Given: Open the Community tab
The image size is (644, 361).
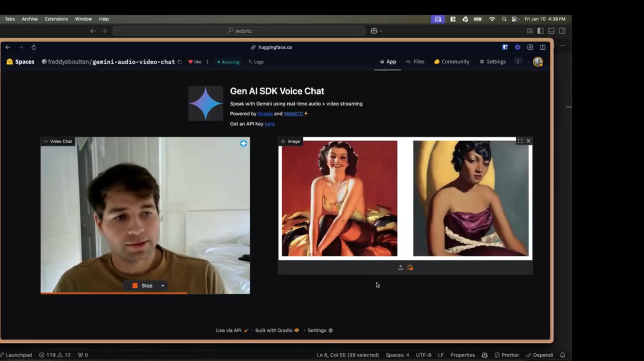Looking at the screenshot, I should click(451, 62).
